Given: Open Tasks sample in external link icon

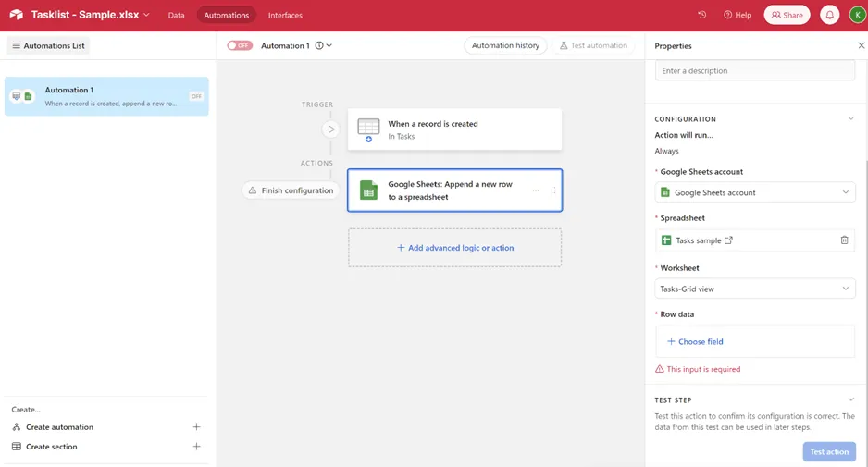Looking at the screenshot, I should (x=728, y=240).
